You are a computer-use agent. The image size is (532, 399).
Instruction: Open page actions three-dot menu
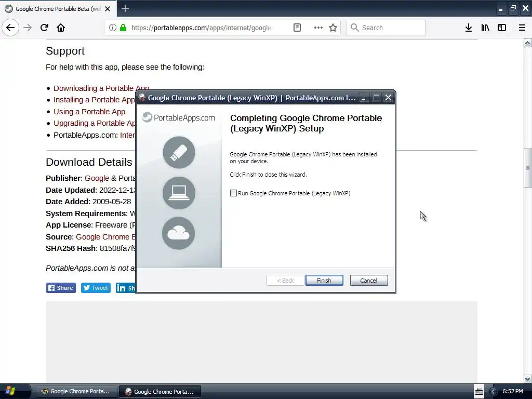coord(318,28)
